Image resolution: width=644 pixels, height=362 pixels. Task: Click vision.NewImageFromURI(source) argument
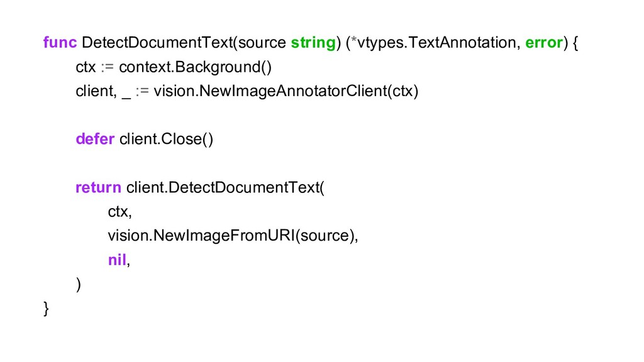click(231, 236)
